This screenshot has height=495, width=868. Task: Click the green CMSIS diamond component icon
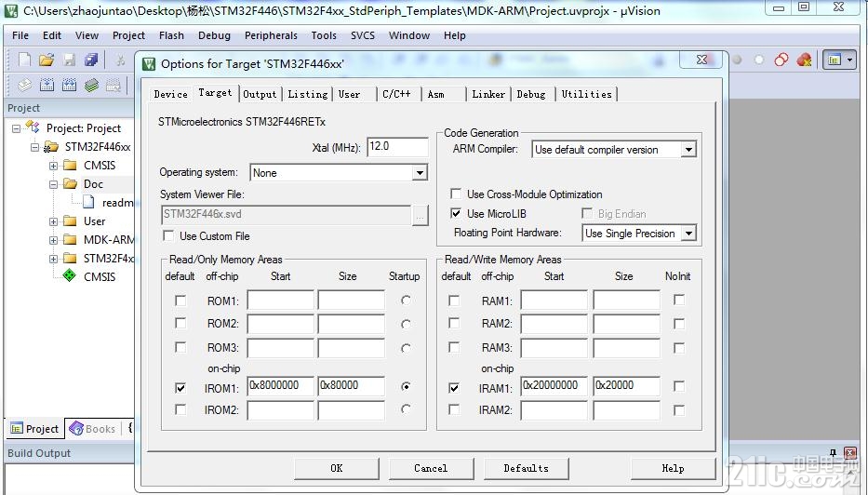point(69,275)
